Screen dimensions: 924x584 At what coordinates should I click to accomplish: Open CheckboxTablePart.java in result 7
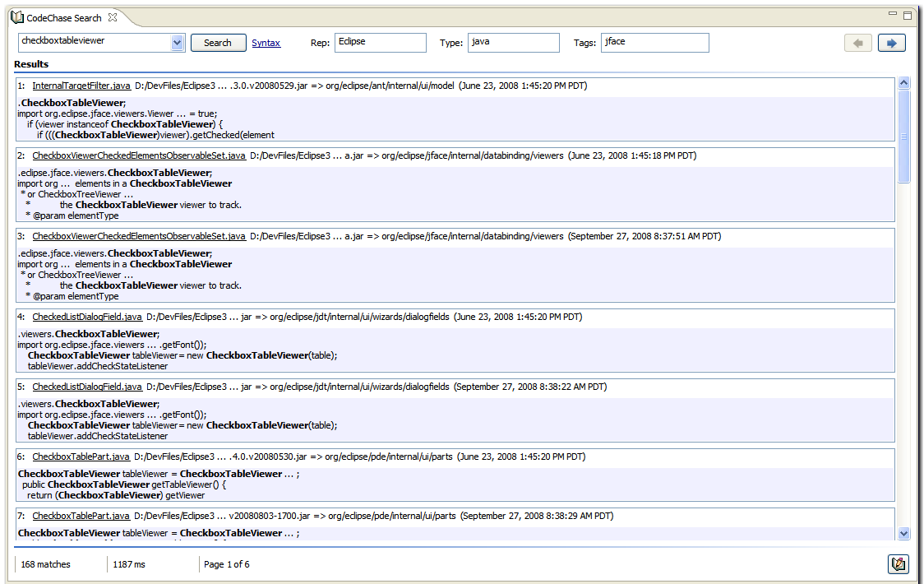click(x=81, y=516)
